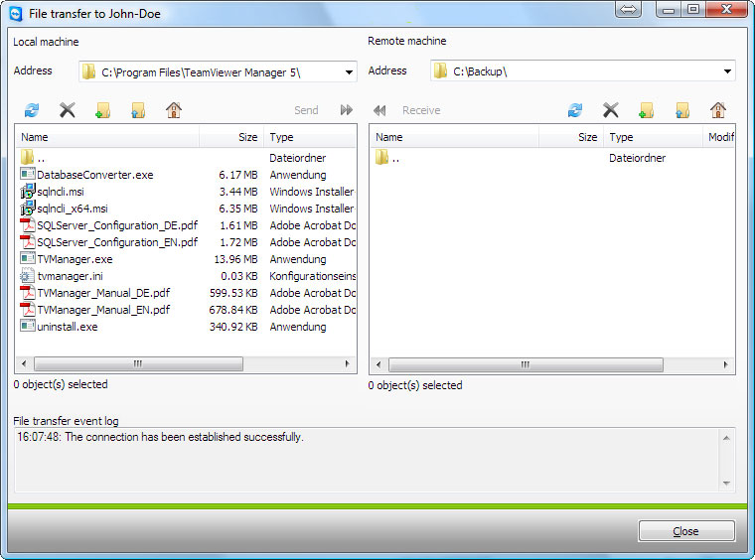Maximize the File transfer window
The width and height of the screenshot is (755, 560).
pyautogui.click(x=693, y=9)
